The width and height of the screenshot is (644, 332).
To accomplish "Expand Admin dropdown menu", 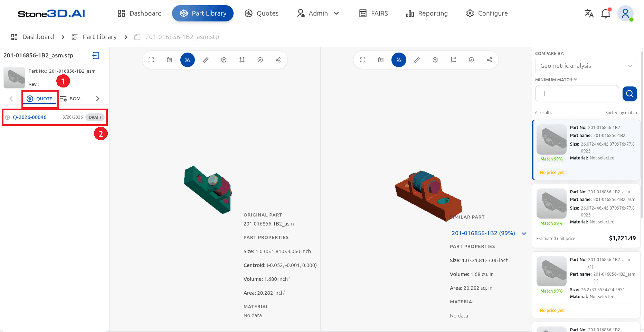I will 318,13.
